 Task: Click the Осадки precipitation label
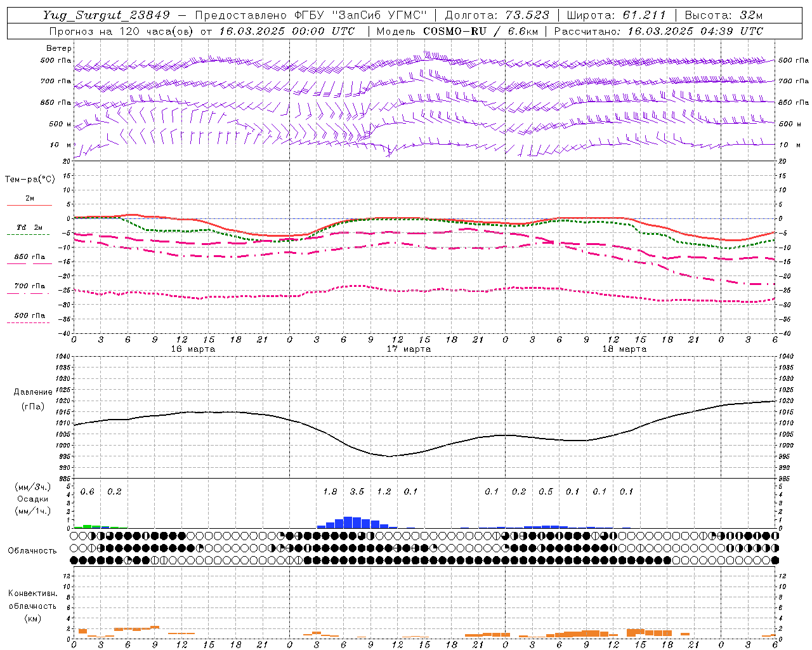[33, 499]
